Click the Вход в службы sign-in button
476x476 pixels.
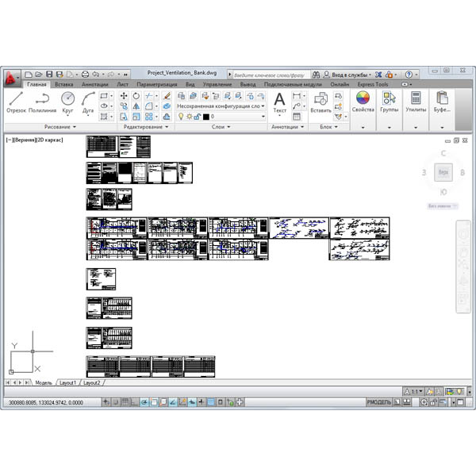point(347,75)
